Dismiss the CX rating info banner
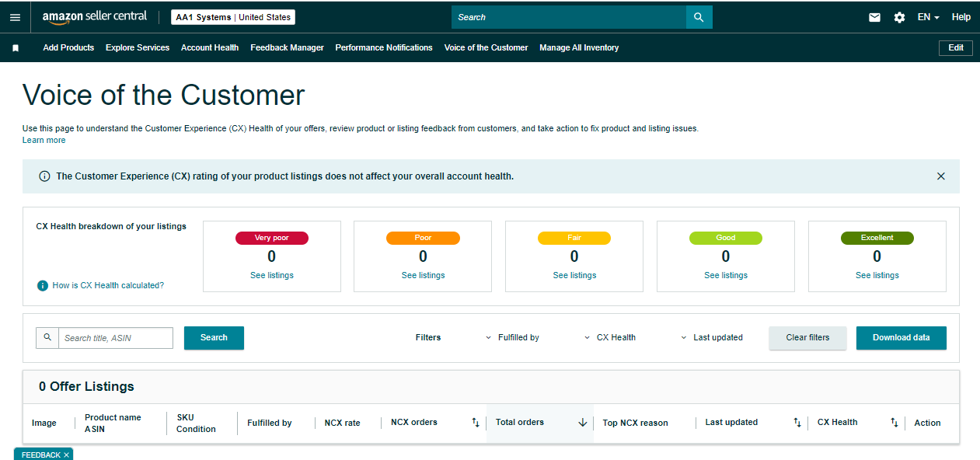980x460 pixels. click(941, 176)
